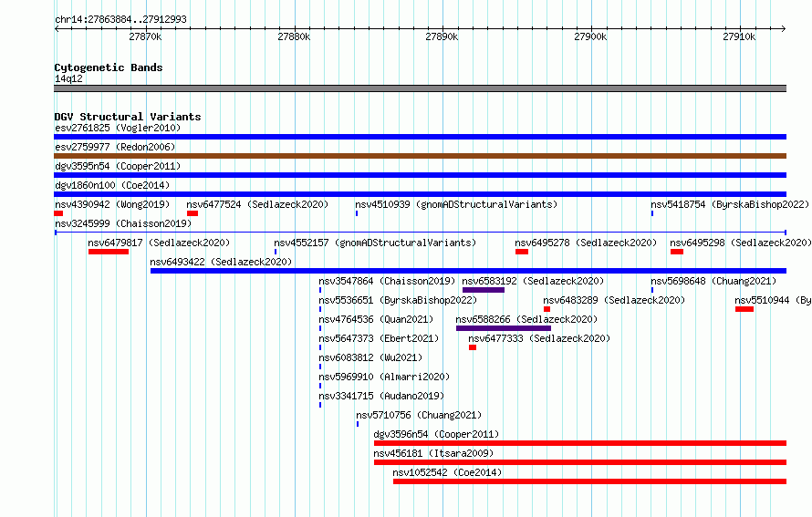Image resolution: width=812 pixels, height=517 pixels.
Task: Select nsv3341715 (Audano2019) label
Action: (x=381, y=396)
